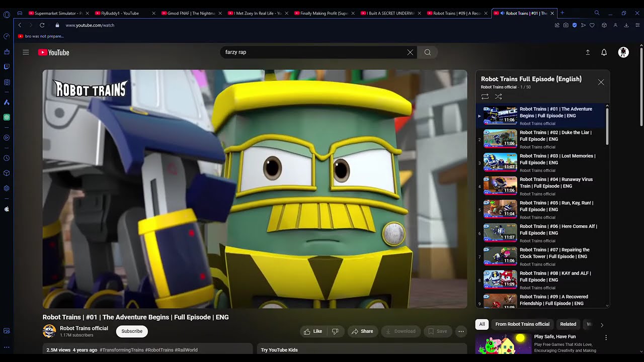Toggle playlist shuffle button
Screen dimensions: 644x362
coord(498,97)
